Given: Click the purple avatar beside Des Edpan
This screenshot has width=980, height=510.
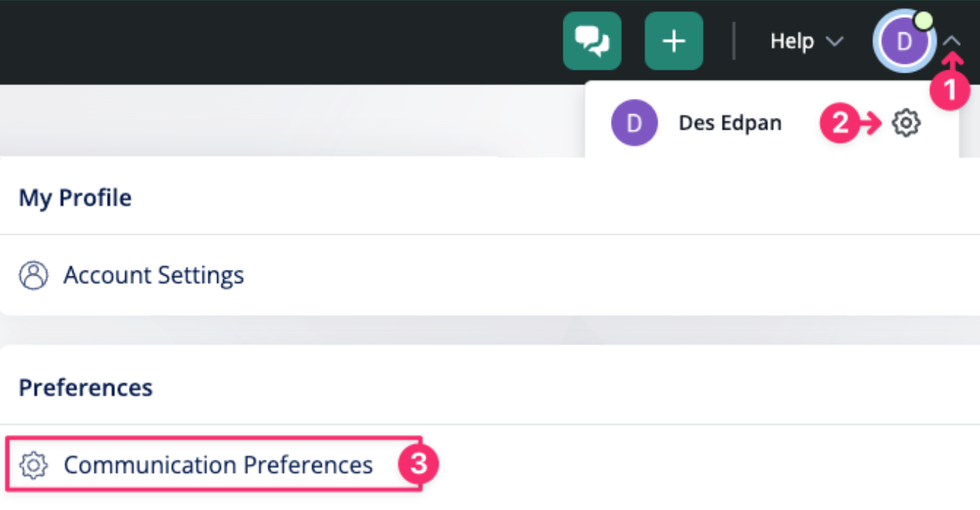Looking at the screenshot, I should tap(634, 123).
